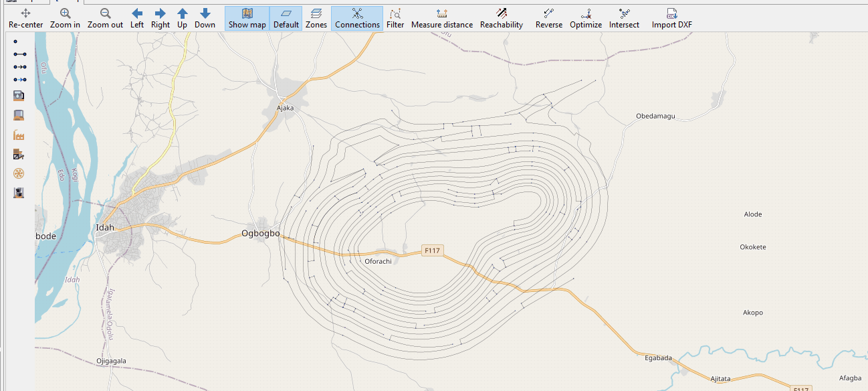
Task: Pan the map Left
Action: pyautogui.click(x=137, y=19)
